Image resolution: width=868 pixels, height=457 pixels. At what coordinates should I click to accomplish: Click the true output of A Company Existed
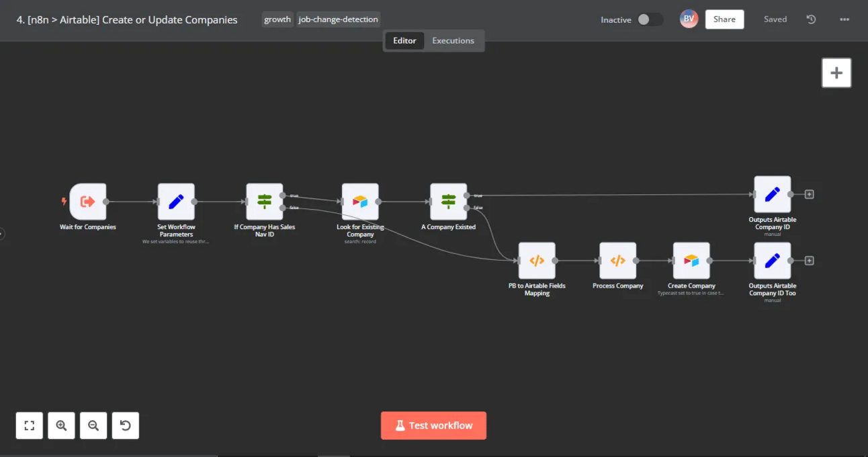[467, 196]
